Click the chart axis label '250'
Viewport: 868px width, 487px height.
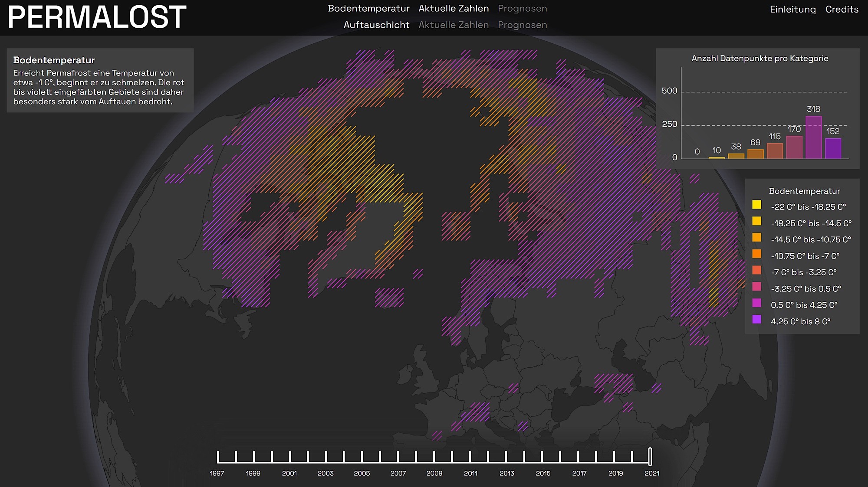pos(669,124)
